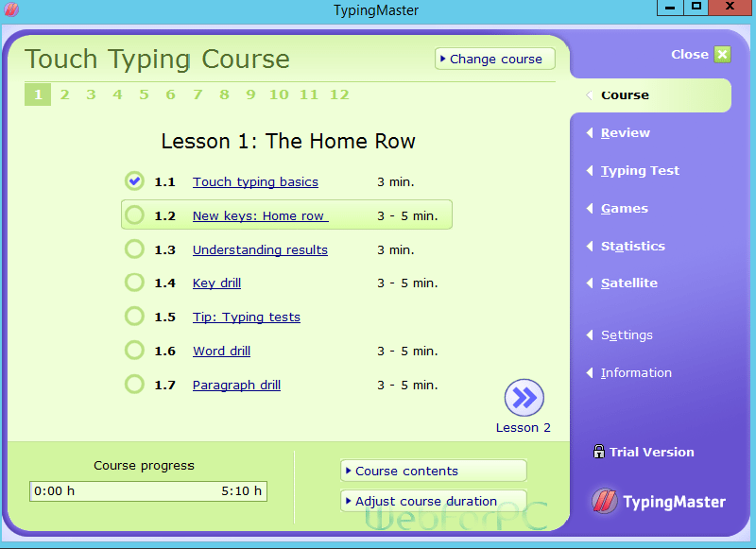Click the Lesson 1: The Home Row heading
Viewport: 756px width, 549px height.
(x=288, y=141)
